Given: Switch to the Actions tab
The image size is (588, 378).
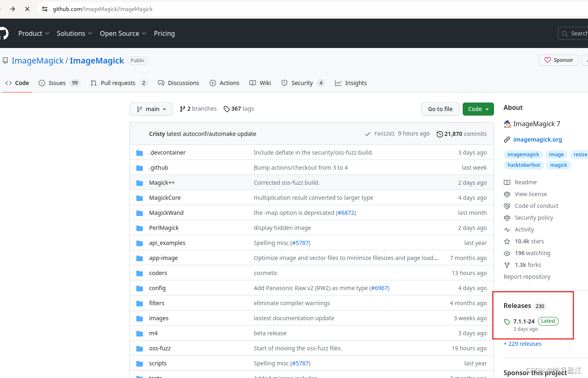Looking at the screenshot, I should tap(225, 83).
